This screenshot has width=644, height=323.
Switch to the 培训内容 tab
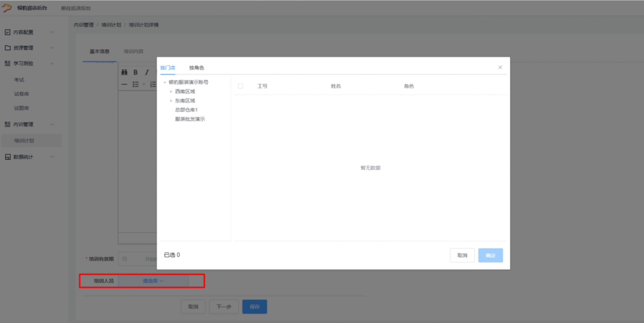tap(133, 51)
